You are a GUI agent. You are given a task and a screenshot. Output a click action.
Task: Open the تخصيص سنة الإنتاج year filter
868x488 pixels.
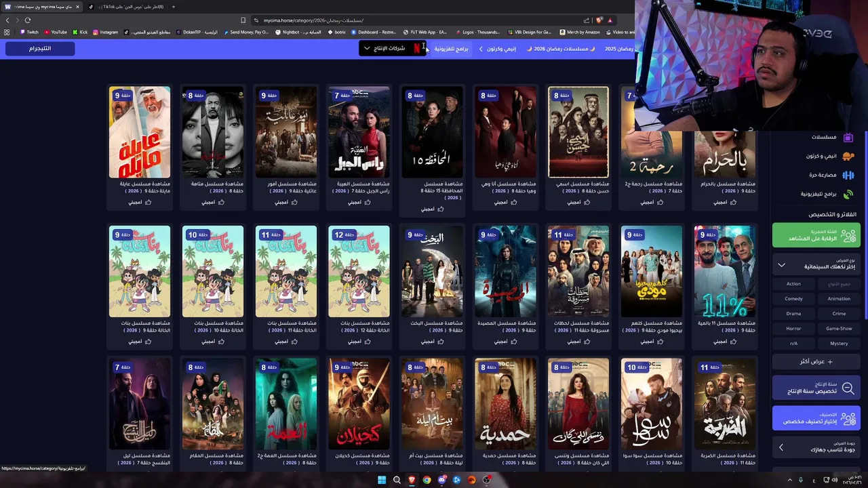coord(816,388)
